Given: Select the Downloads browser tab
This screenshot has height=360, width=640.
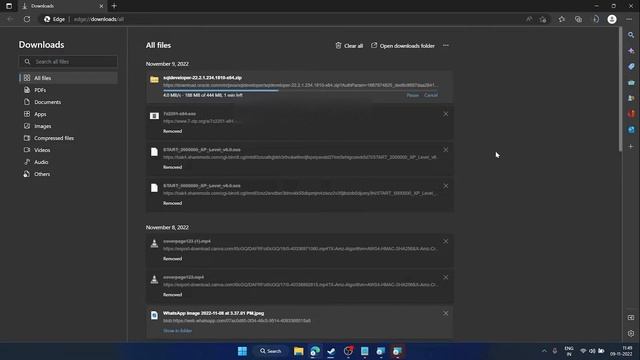Looking at the screenshot, I should (x=62, y=6).
